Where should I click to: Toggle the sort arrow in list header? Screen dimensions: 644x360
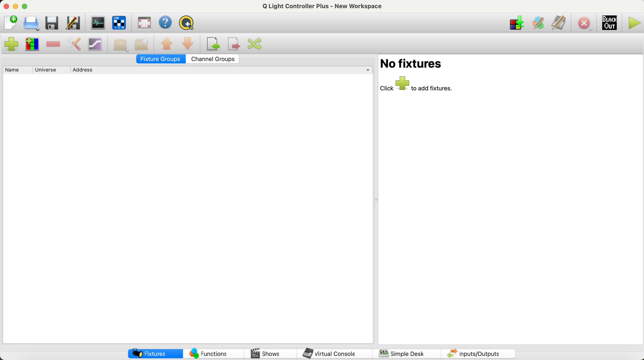pos(368,70)
